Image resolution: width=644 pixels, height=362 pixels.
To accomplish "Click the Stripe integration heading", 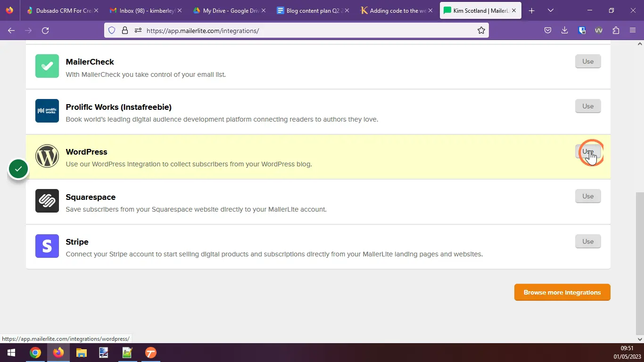I will (77, 242).
